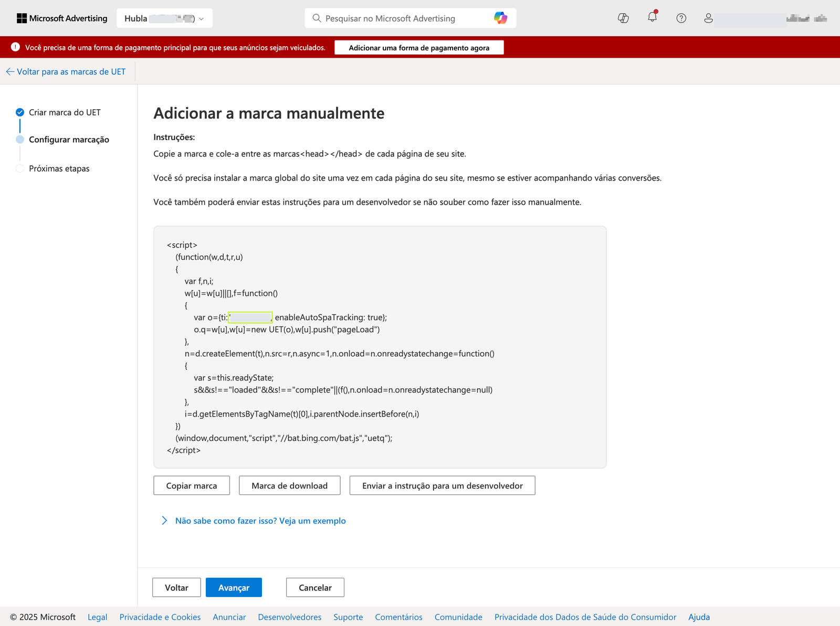Click Adicionar uma forma de pagamento agora

coord(419,48)
